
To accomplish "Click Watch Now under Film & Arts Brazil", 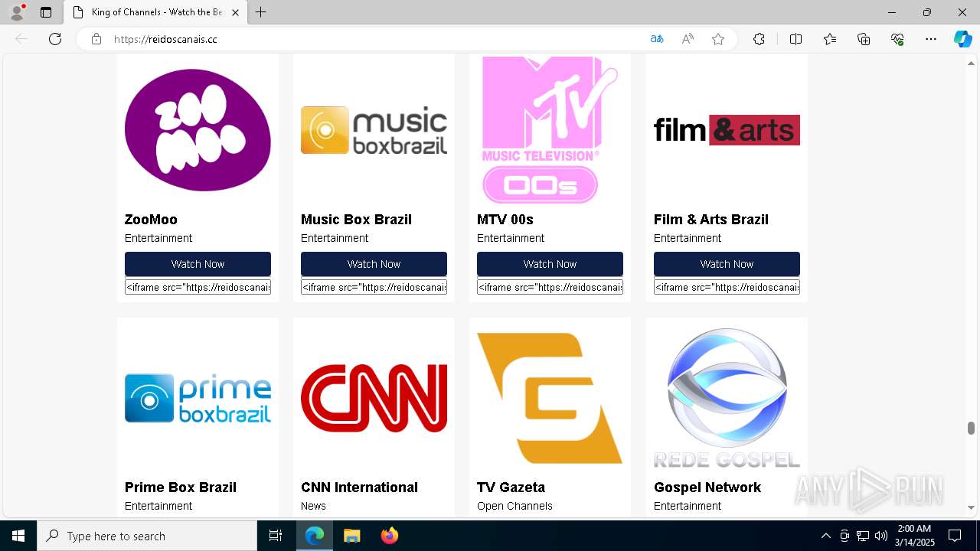I will [727, 264].
